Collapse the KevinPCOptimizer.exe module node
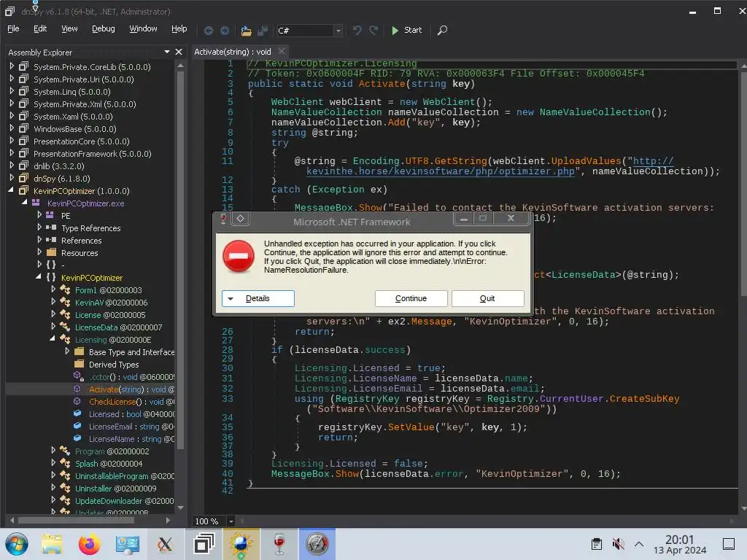Viewport: 747px width, 560px height. [24, 203]
